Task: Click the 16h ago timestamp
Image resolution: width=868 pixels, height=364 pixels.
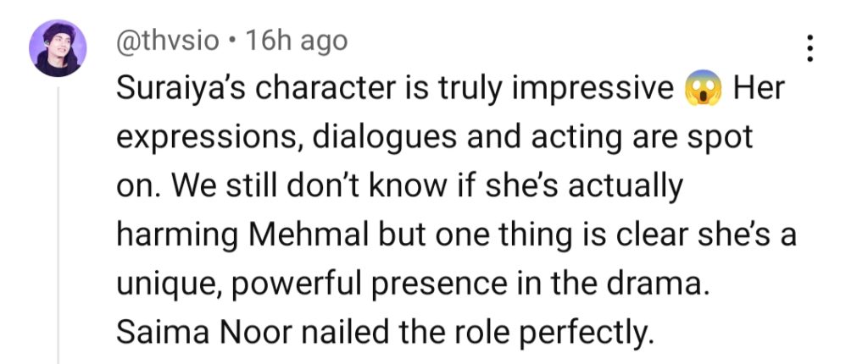Action: [x=296, y=41]
